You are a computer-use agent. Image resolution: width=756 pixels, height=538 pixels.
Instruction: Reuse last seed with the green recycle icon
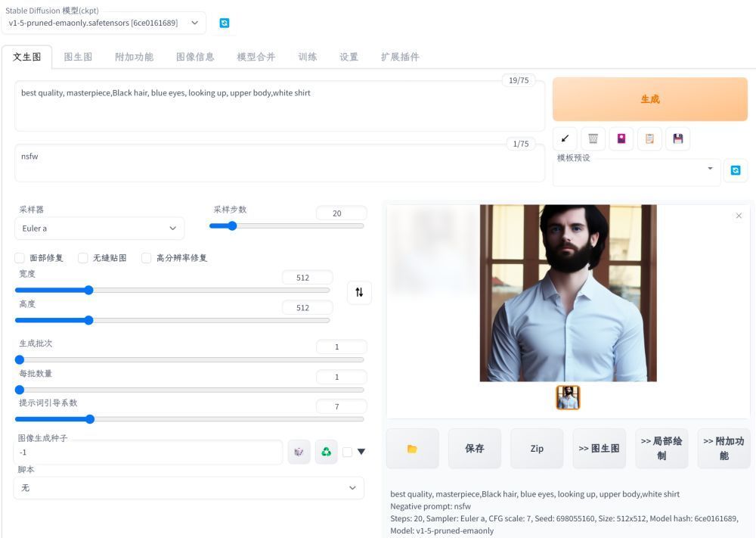[x=327, y=452]
